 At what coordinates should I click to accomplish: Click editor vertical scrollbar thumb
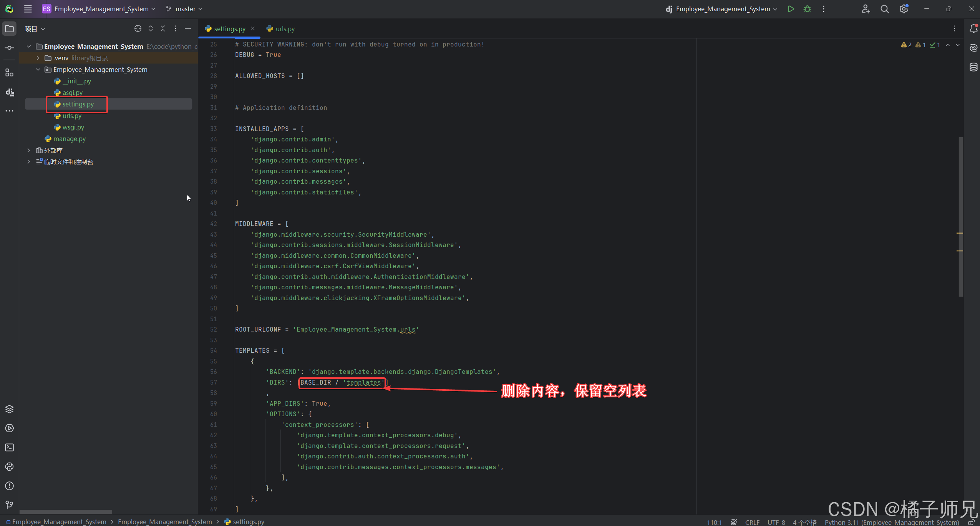coord(960,217)
